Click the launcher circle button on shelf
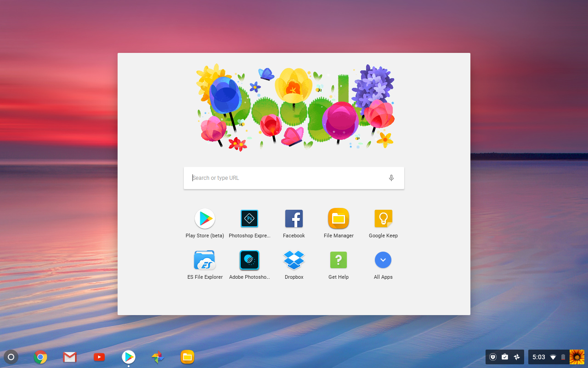 click(11, 357)
